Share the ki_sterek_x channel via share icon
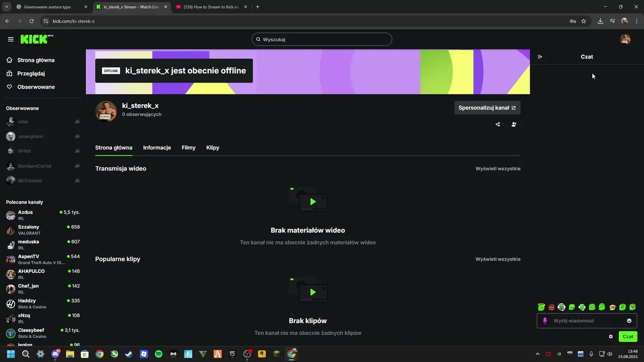The image size is (644, 362). click(x=498, y=124)
